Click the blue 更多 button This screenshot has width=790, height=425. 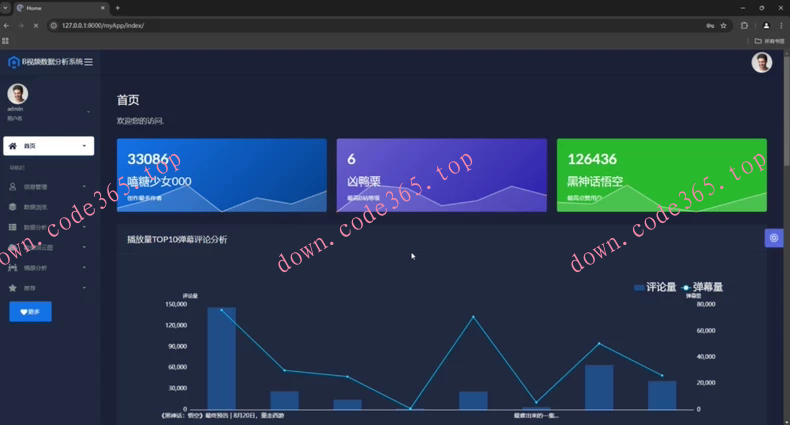(x=30, y=312)
